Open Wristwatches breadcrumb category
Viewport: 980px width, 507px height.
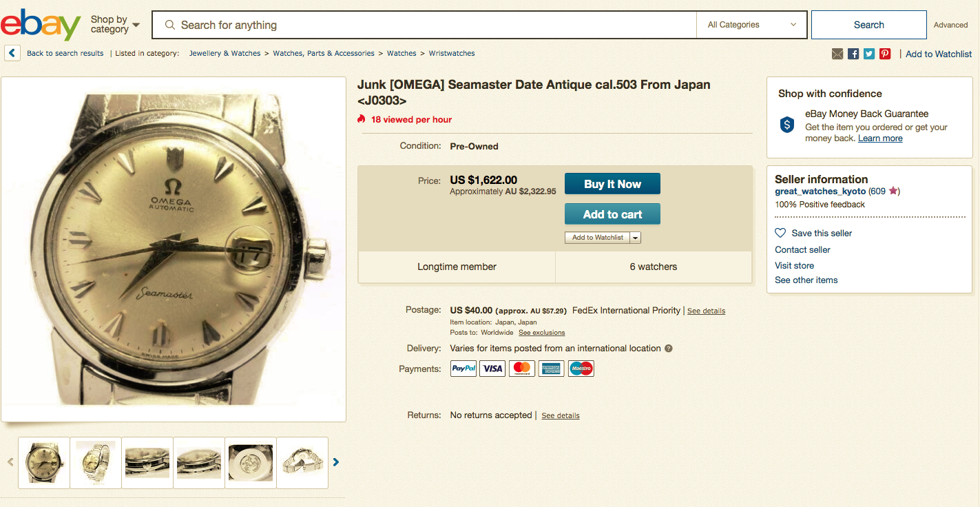[451, 53]
